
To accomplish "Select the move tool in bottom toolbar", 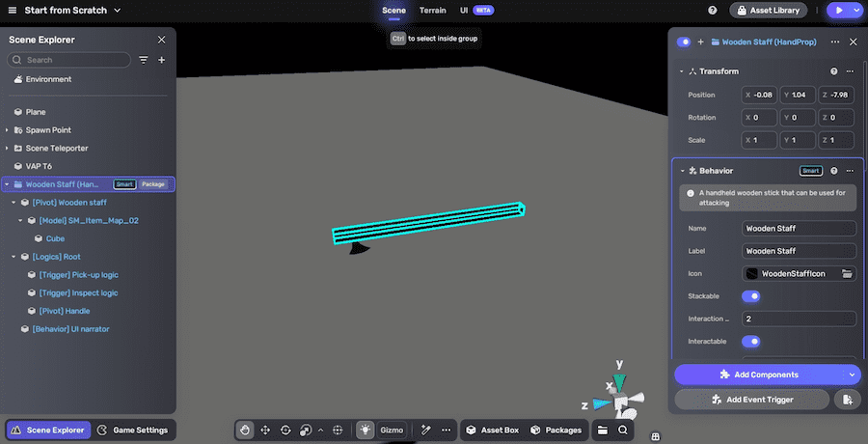I will 265,430.
